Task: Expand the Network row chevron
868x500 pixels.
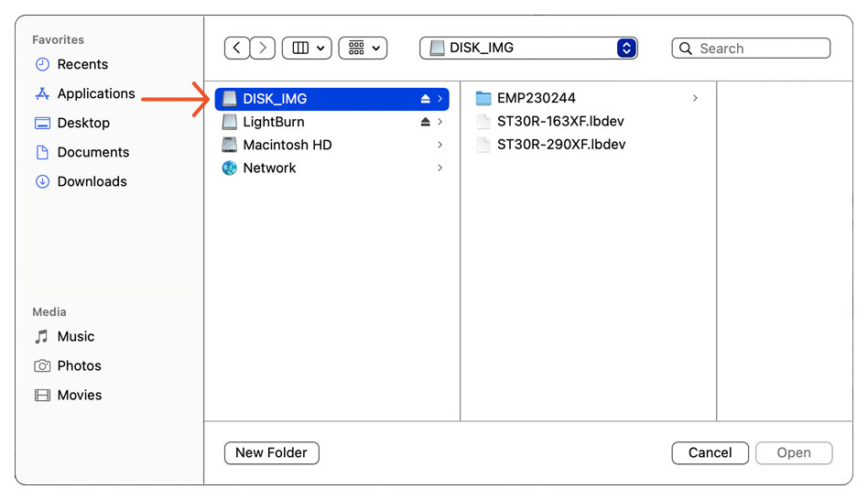Action: click(x=440, y=168)
